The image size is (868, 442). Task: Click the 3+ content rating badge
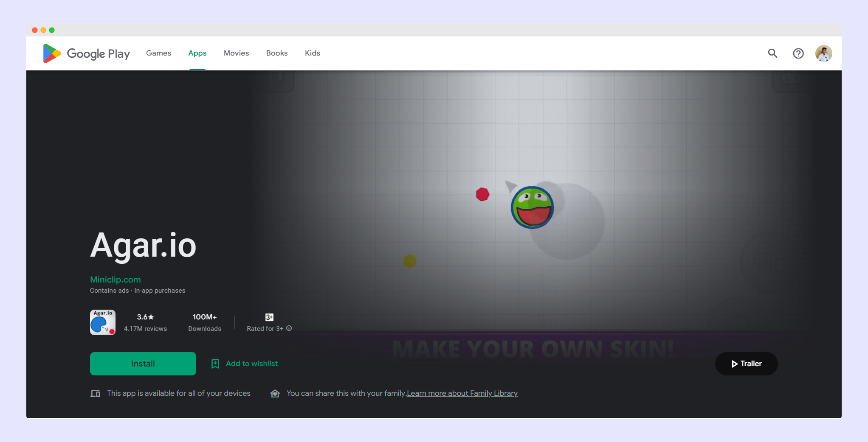tap(269, 316)
